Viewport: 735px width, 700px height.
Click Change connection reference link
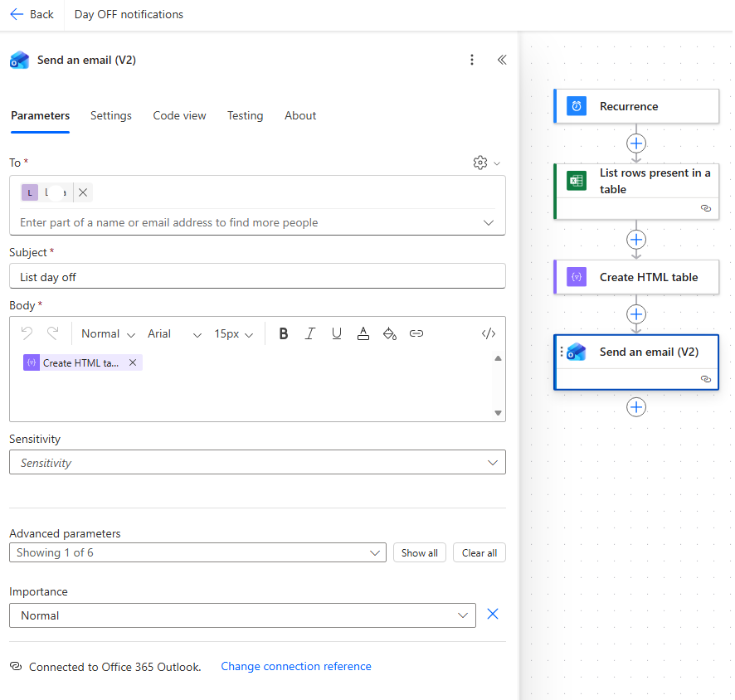[x=296, y=666]
